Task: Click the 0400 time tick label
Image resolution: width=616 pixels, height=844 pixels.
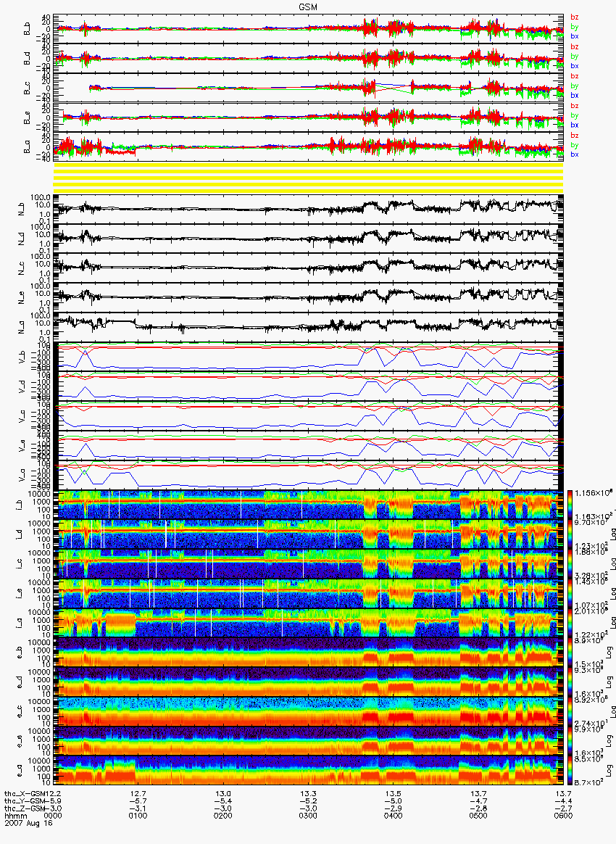Action: click(x=393, y=816)
